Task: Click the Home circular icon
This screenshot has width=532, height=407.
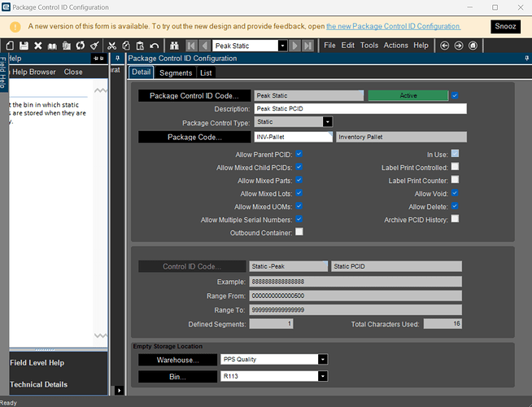Action: [473, 46]
